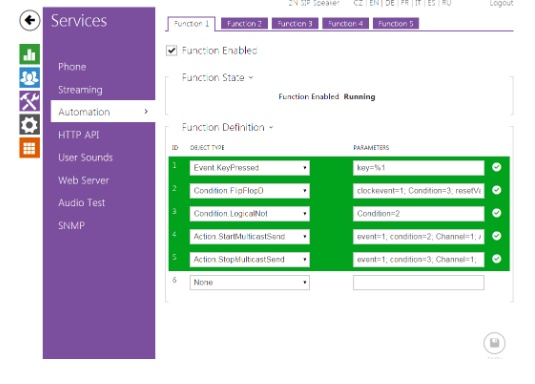Open the Condition.FlipFlopD object type dropdown

[250, 191]
